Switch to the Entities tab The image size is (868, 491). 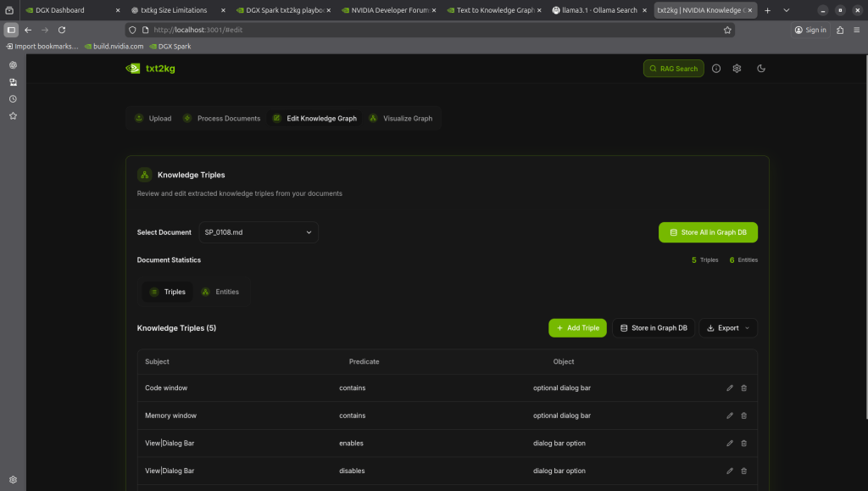(220, 292)
